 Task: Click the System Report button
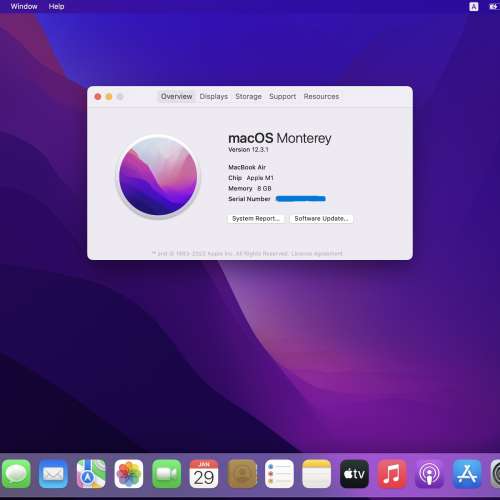pos(256,219)
